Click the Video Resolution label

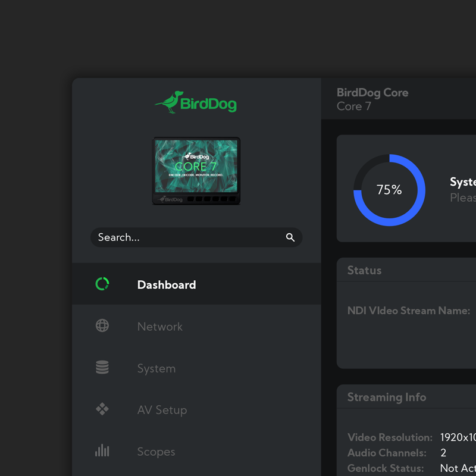coord(390,437)
